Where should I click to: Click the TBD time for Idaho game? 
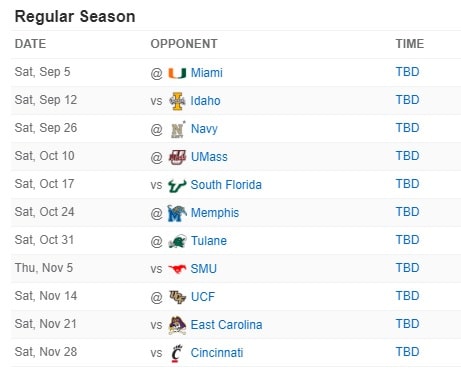(407, 100)
